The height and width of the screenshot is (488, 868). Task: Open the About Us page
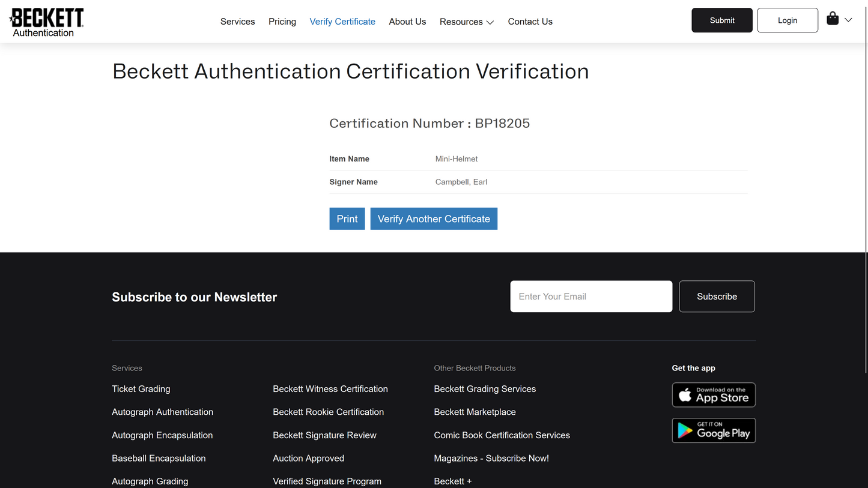(407, 22)
